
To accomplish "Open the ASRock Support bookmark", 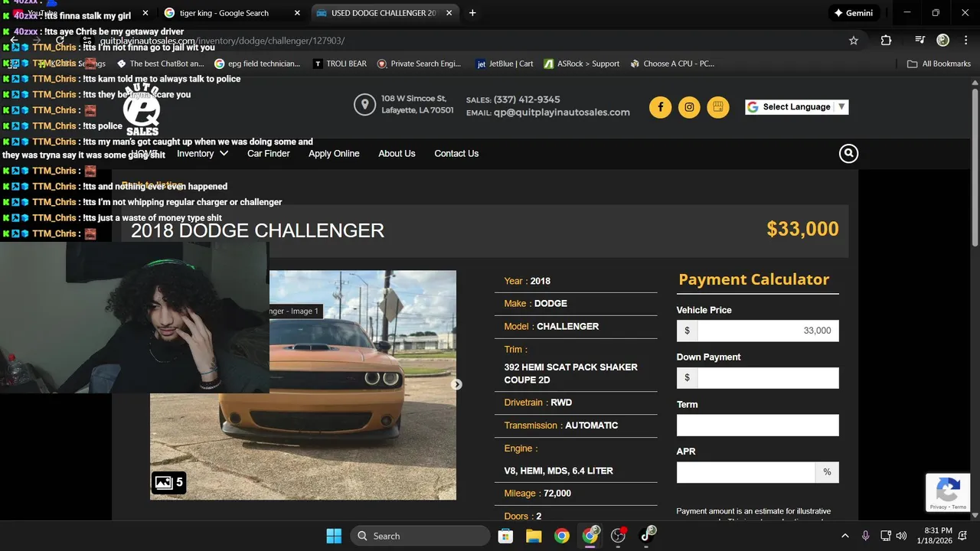I will (582, 64).
